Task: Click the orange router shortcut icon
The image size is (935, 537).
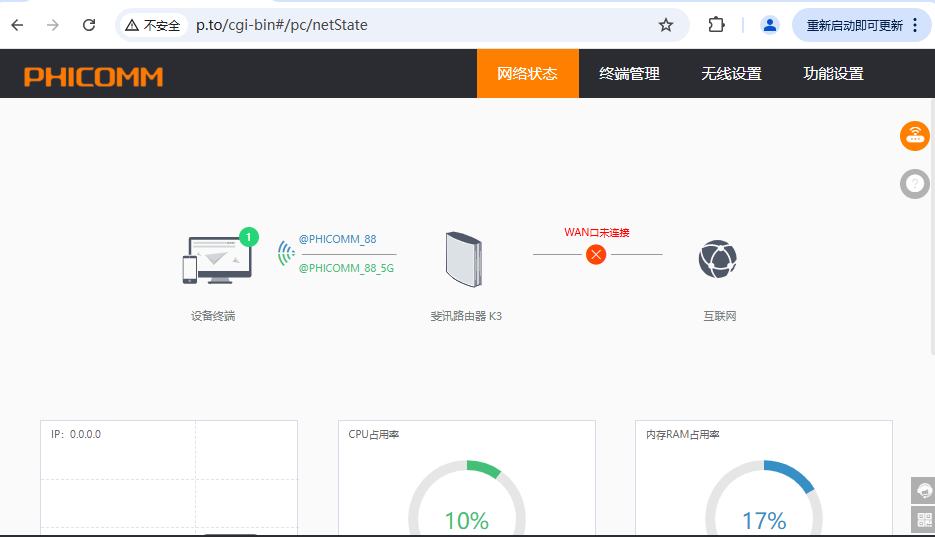Action: point(915,136)
